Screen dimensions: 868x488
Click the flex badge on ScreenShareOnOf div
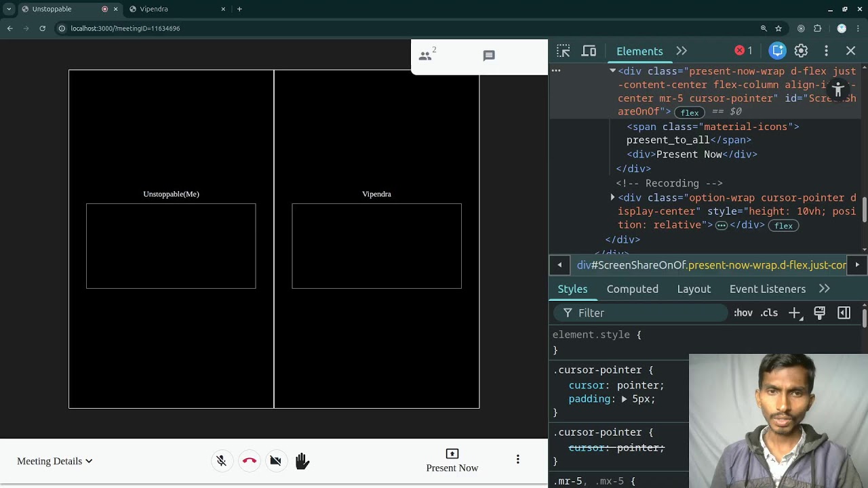[x=690, y=113]
